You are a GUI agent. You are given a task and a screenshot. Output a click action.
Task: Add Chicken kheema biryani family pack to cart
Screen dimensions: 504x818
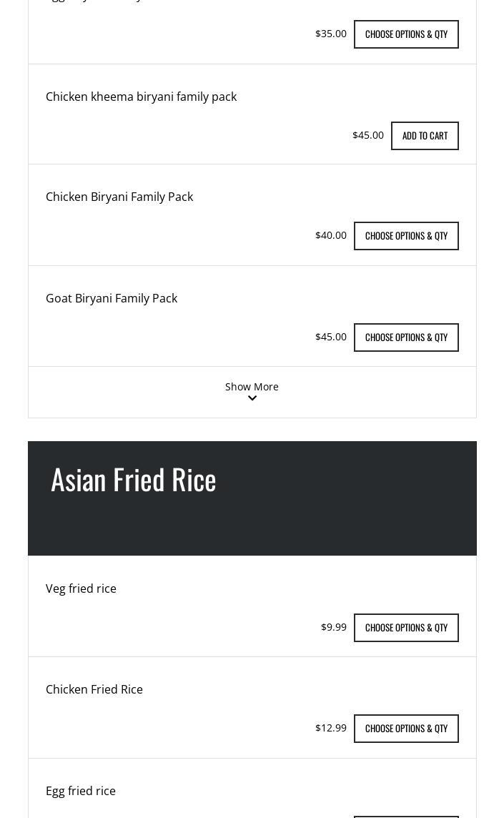coord(425,136)
